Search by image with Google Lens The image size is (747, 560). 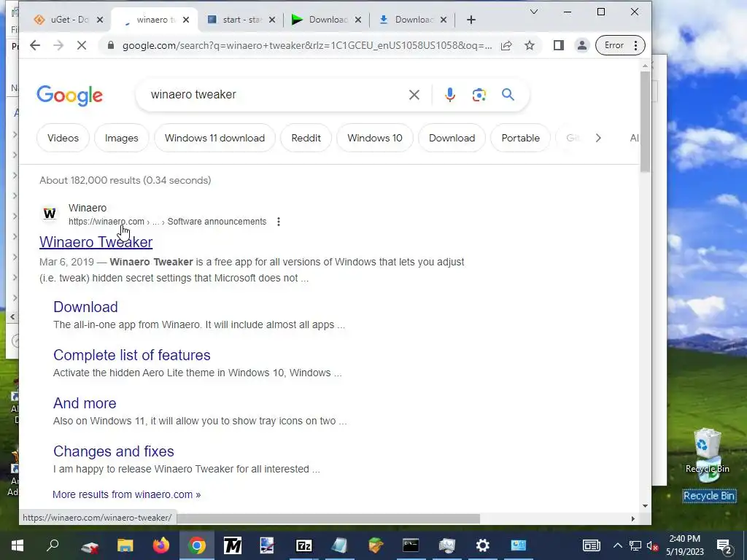coord(479,95)
